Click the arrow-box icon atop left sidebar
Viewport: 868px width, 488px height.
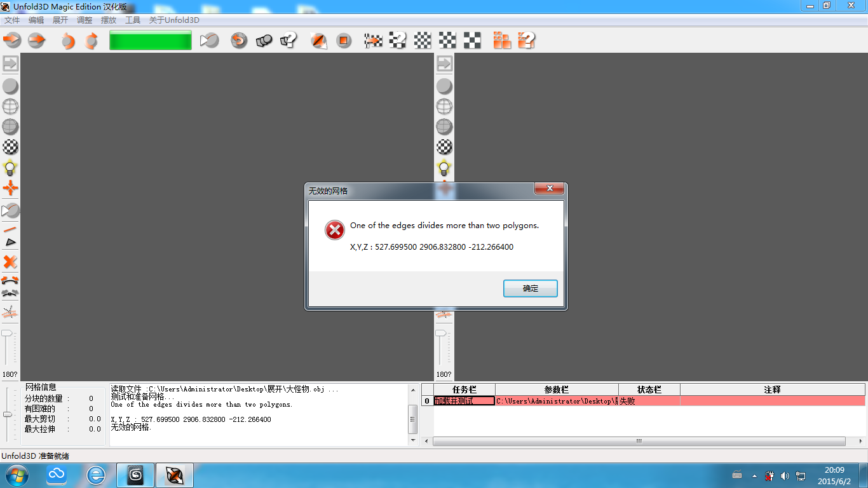pyautogui.click(x=10, y=64)
